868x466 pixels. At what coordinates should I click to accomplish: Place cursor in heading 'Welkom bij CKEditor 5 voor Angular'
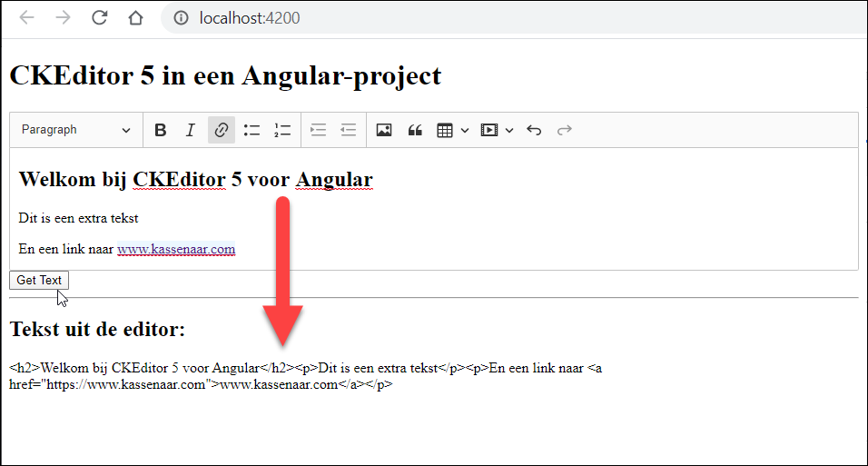point(196,180)
